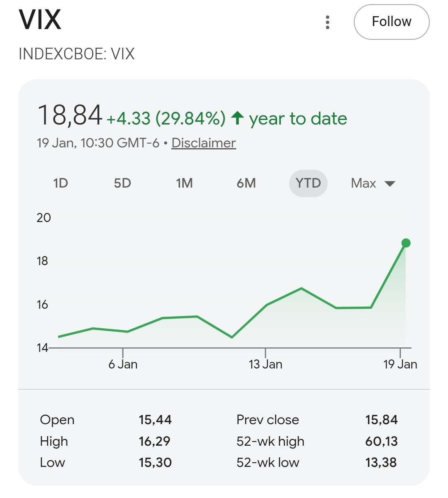Click the Follow button
This screenshot has width=448, height=498.
(x=391, y=22)
